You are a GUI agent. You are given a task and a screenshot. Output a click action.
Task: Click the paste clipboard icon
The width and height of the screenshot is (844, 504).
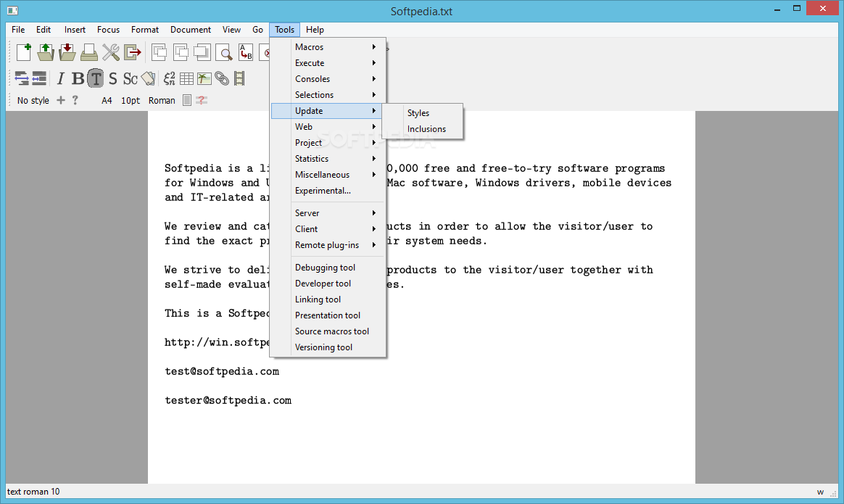[x=202, y=52]
